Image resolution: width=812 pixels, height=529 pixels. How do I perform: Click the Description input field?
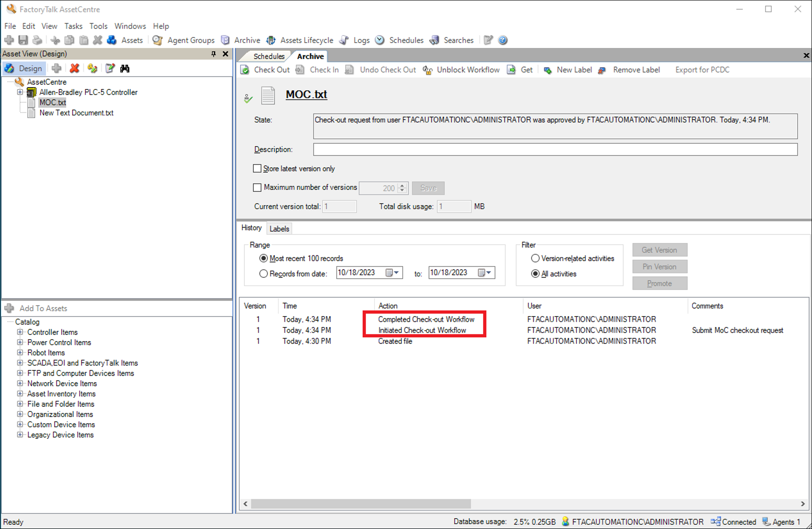pyautogui.click(x=555, y=150)
